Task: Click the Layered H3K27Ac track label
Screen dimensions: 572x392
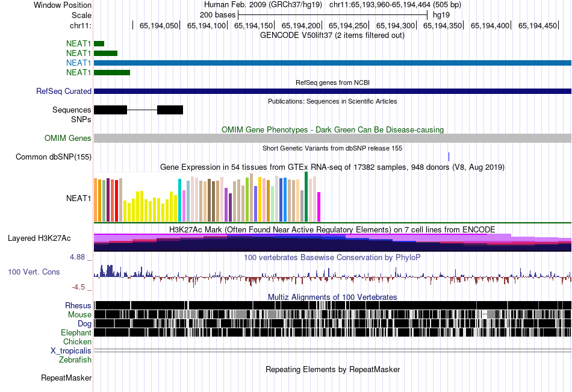Action: [x=39, y=238]
